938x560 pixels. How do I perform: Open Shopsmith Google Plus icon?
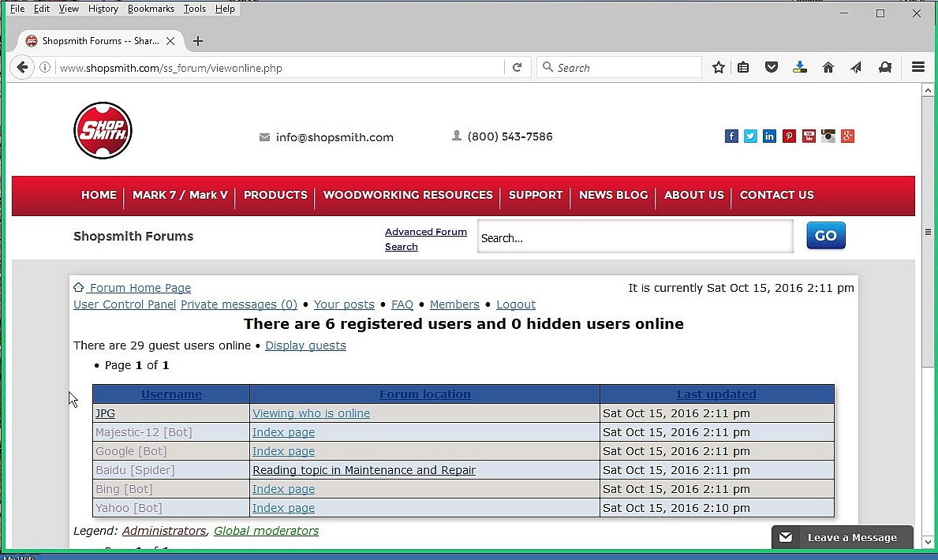(847, 136)
